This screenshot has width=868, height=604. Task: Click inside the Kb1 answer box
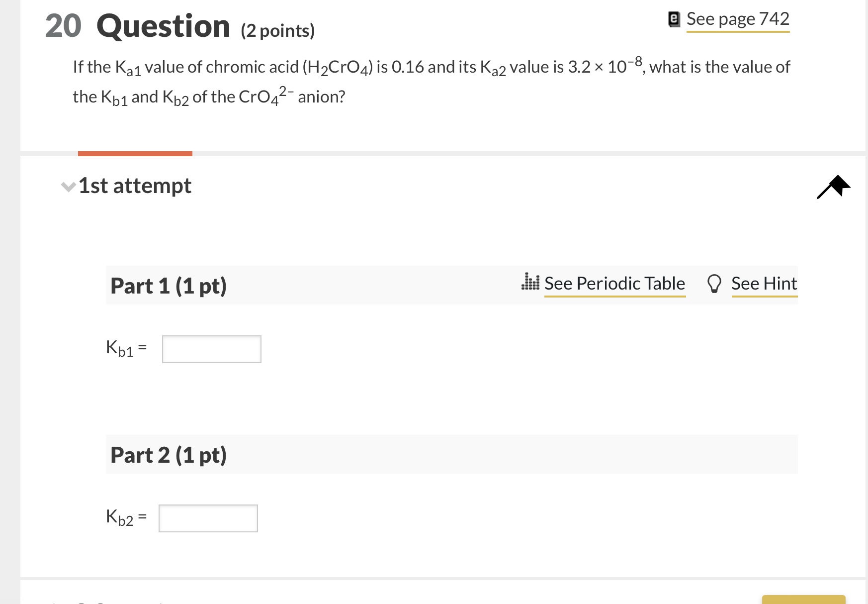pos(211,349)
